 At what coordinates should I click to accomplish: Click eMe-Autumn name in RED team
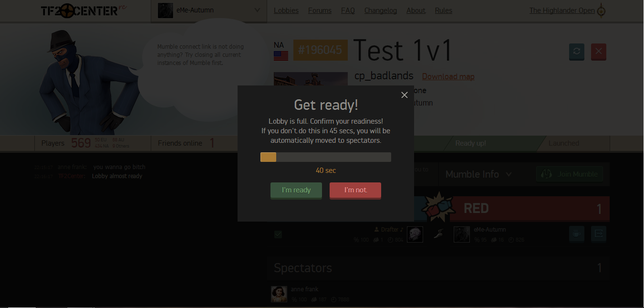pyautogui.click(x=489, y=230)
